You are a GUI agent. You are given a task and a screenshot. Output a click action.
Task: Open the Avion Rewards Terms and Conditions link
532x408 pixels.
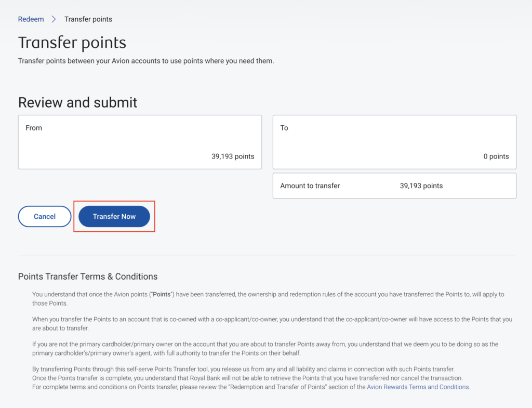click(418, 387)
